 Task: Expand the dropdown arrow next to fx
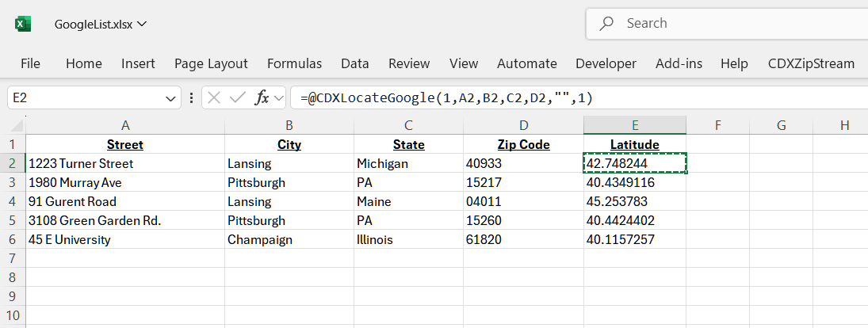click(279, 98)
